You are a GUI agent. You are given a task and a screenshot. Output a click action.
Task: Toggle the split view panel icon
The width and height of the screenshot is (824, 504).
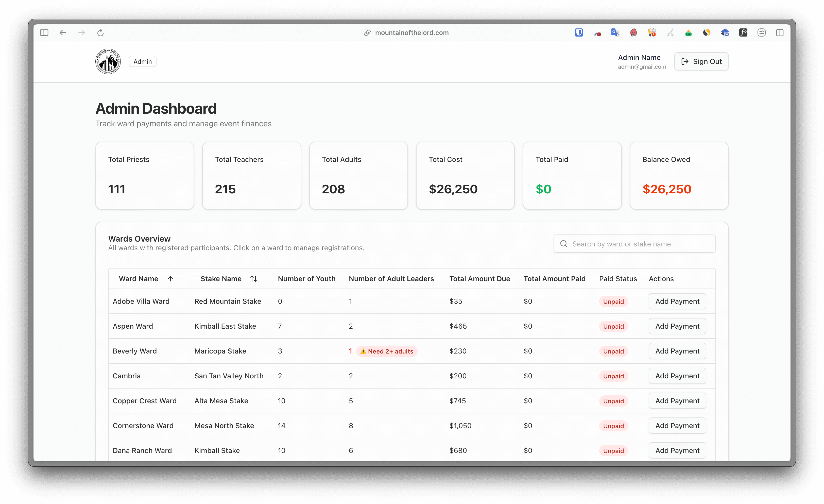click(780, 32)
